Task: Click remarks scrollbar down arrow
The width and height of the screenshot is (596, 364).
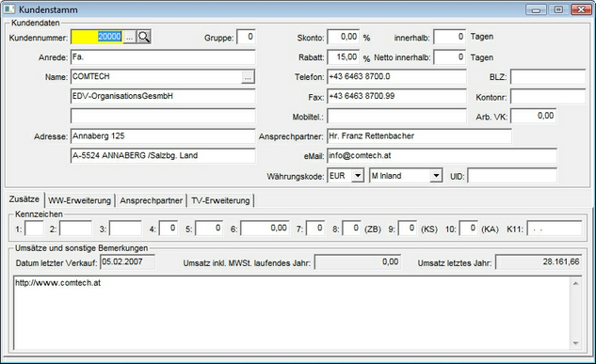Action: pyautogui.click(x=575, y=343)
